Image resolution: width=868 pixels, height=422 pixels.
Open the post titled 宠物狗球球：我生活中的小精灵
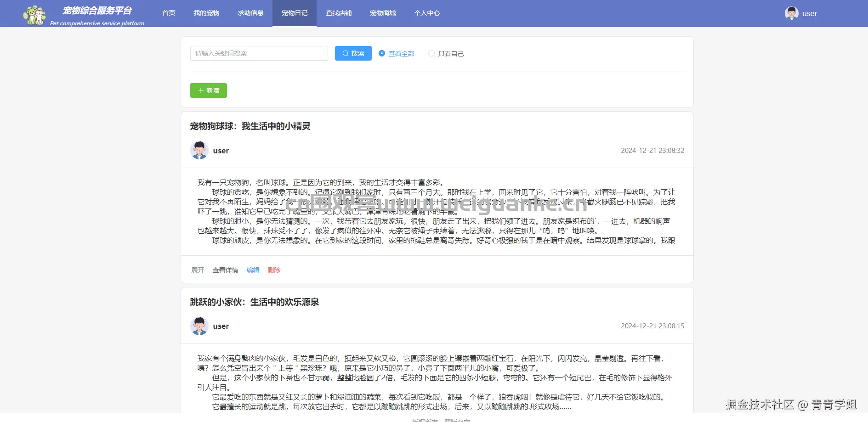(250, 126)
